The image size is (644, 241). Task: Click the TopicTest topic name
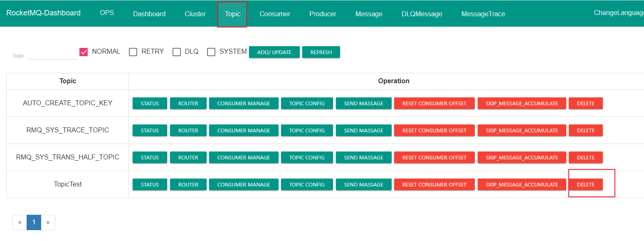[x=68, y=184]
